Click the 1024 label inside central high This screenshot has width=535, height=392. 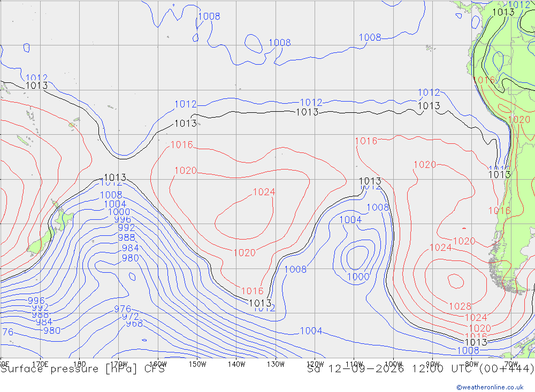264,192
